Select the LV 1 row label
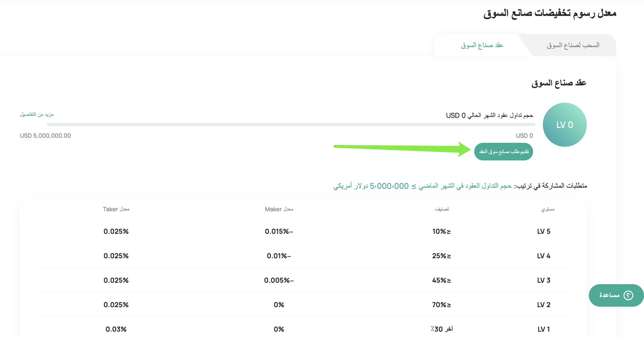This screenshot has width=644, height=337. pyautogui.click(x=544, y=329)
